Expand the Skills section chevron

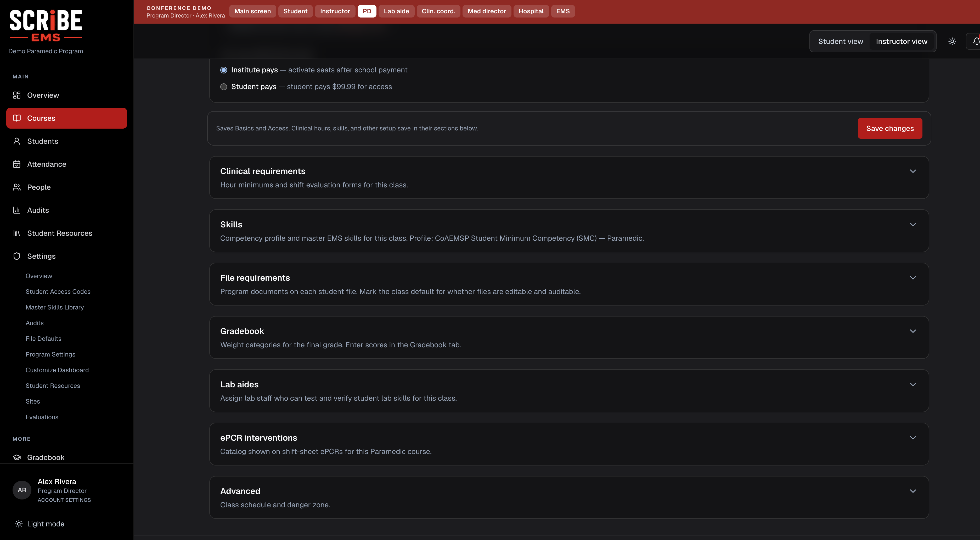pos(913,225)
